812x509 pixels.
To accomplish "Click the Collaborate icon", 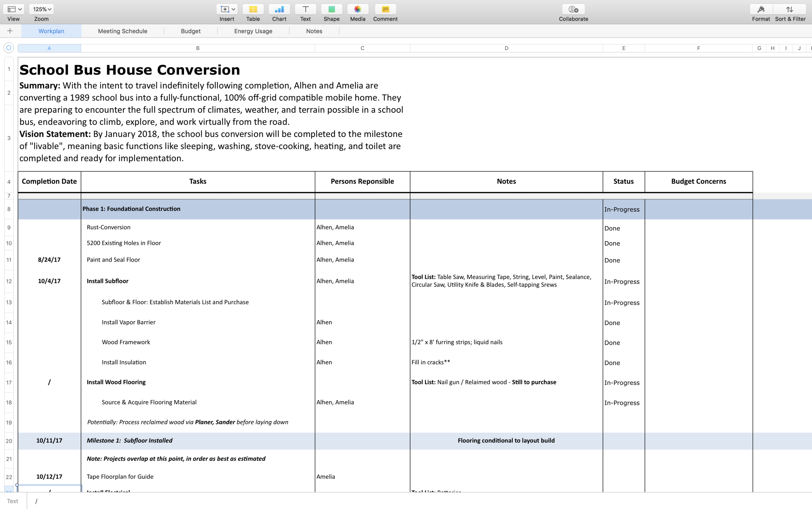I will pyautogui.click(x=574, y=9).
